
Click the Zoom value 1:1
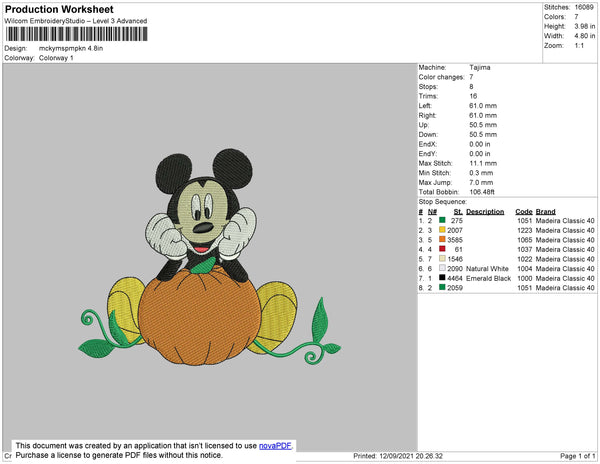coord(579,46)
